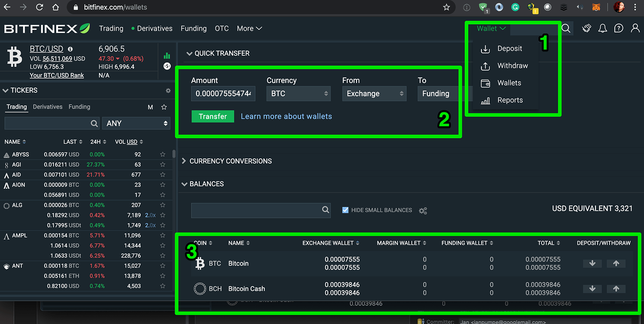Open the To dropdown showing Funding
644x324 pixels.
coord(445,94)
